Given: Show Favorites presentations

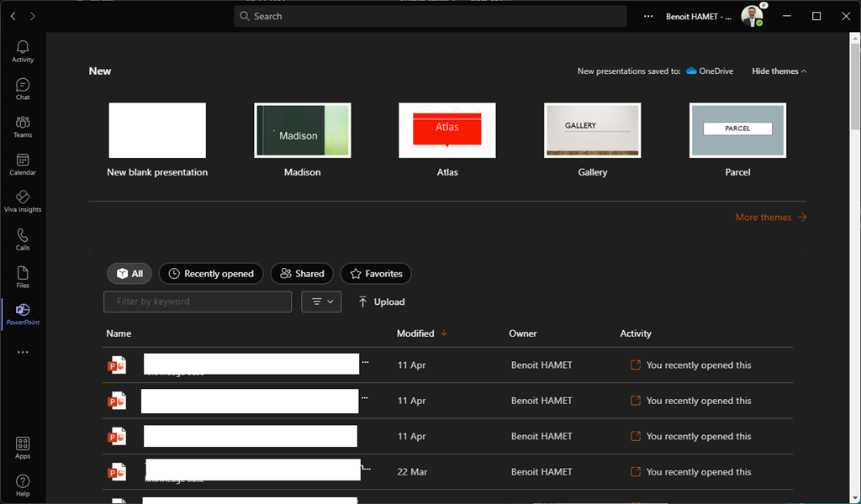Looking at the screenshot, I should pyautogui.click(x=376, y=274).
